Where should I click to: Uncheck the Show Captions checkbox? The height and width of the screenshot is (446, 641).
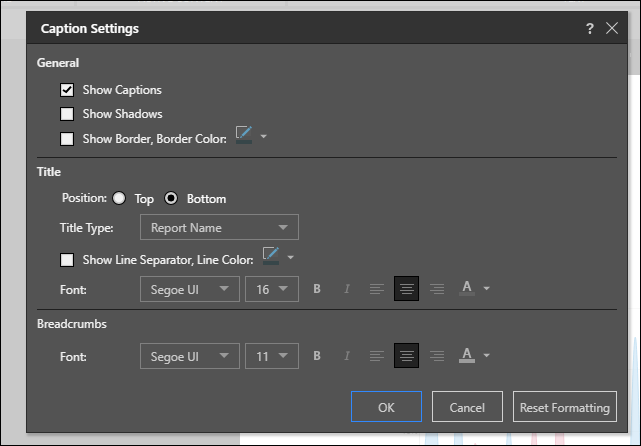(x=68, y=90)
